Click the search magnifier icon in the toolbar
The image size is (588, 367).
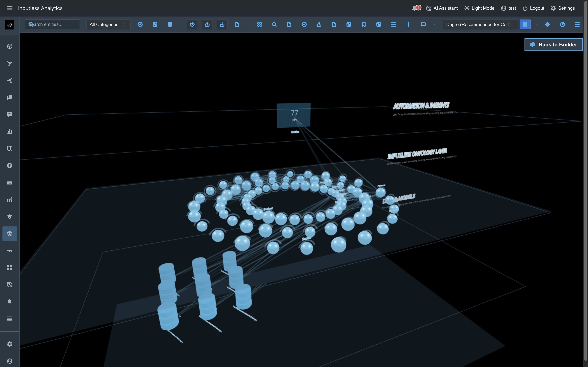(x=274, y=24)
